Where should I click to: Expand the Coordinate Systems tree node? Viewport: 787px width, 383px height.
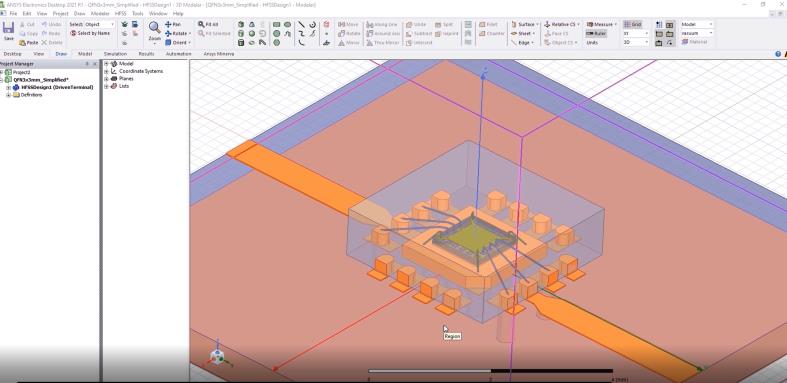coord(106,71)
